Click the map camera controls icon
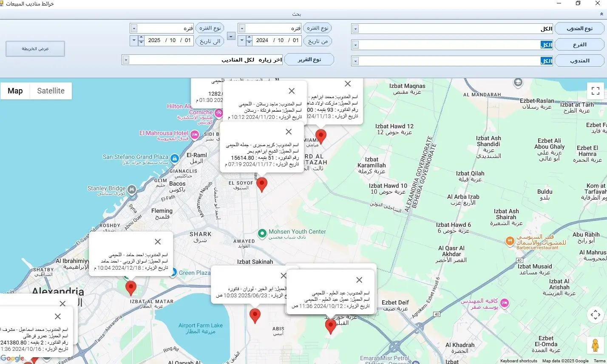This screenshot has width=607, height=364. [x=595, y=315]
